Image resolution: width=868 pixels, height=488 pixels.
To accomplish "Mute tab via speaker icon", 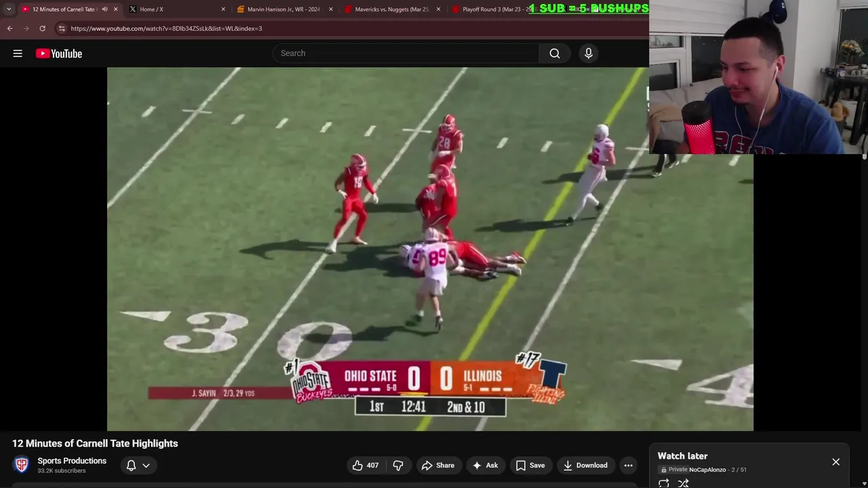I will click(104, 9).
